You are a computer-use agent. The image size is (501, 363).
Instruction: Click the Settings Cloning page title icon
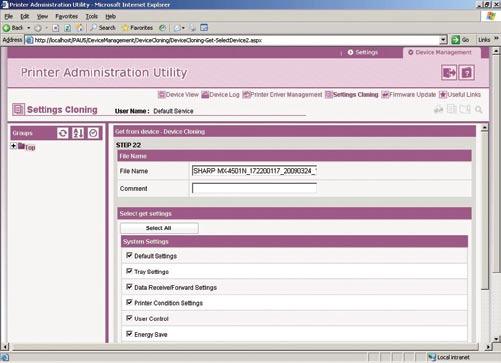pyautogui.click(x=18, y=109)
